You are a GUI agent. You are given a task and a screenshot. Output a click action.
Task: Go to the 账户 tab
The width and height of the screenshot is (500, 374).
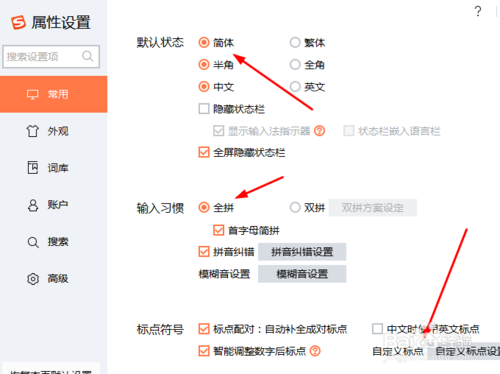54,205
